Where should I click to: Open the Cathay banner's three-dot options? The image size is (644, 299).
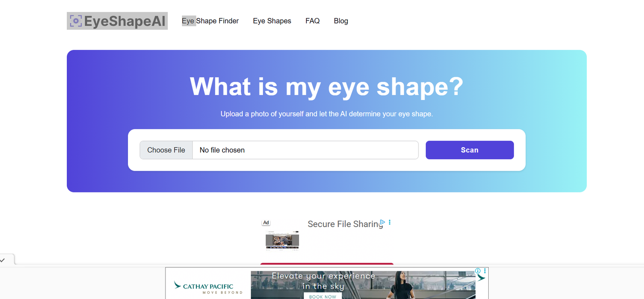pyautogui.click(x=485, y=271)
